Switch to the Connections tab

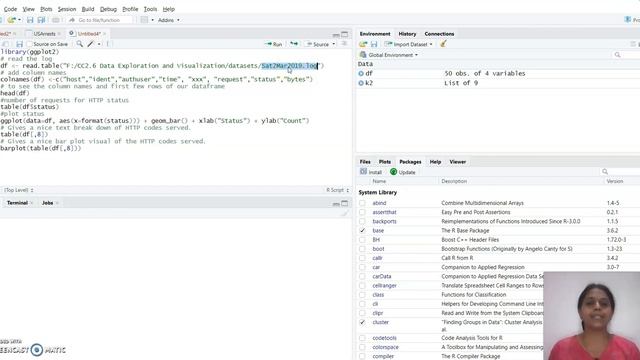tap(439, 34)
